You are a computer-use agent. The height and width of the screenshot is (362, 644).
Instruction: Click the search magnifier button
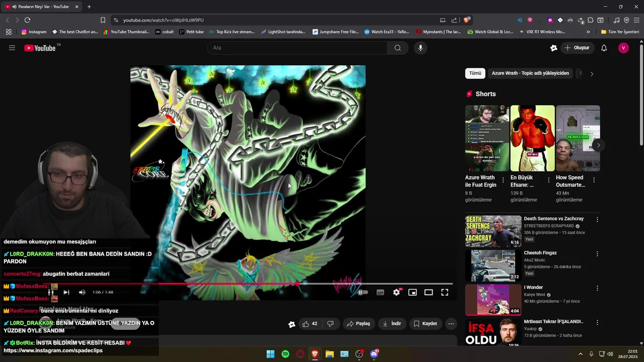click(x=398, y=48)
